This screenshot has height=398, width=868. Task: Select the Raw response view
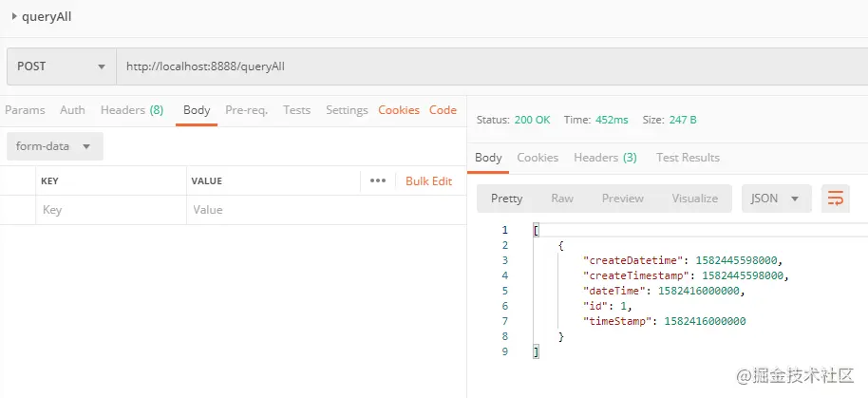coord(562,199)
